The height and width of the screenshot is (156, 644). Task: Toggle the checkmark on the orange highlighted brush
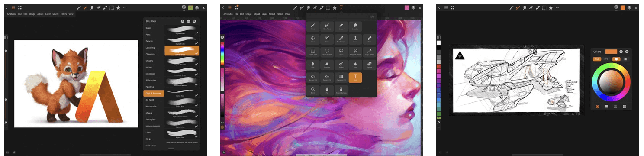click(197, 53)
